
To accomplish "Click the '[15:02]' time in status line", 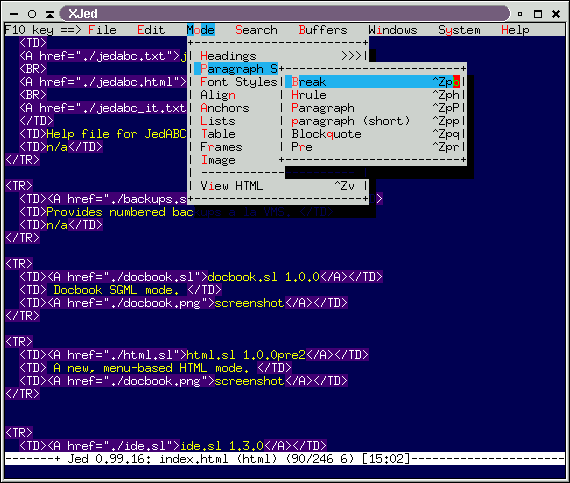I will click(386, 459).
